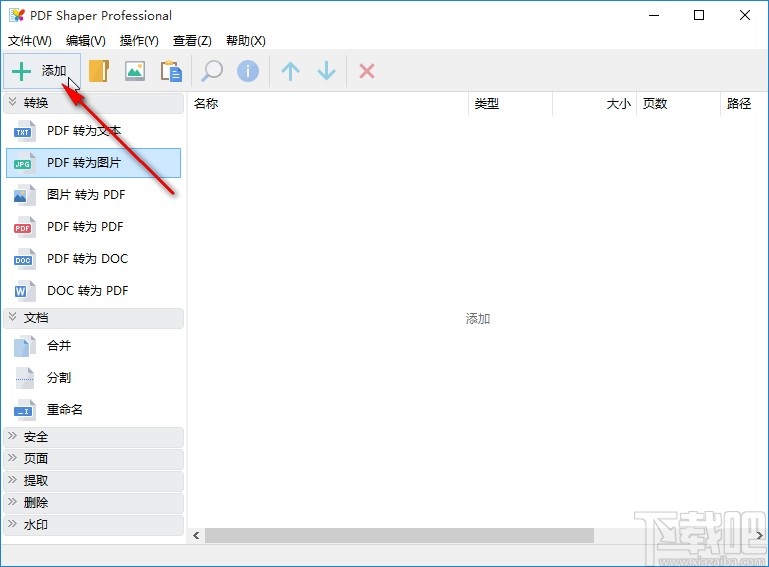The width and height of the screenshot is (769, 567).
Task: Sort by the 页数 column header
Action: click(678, 103)
